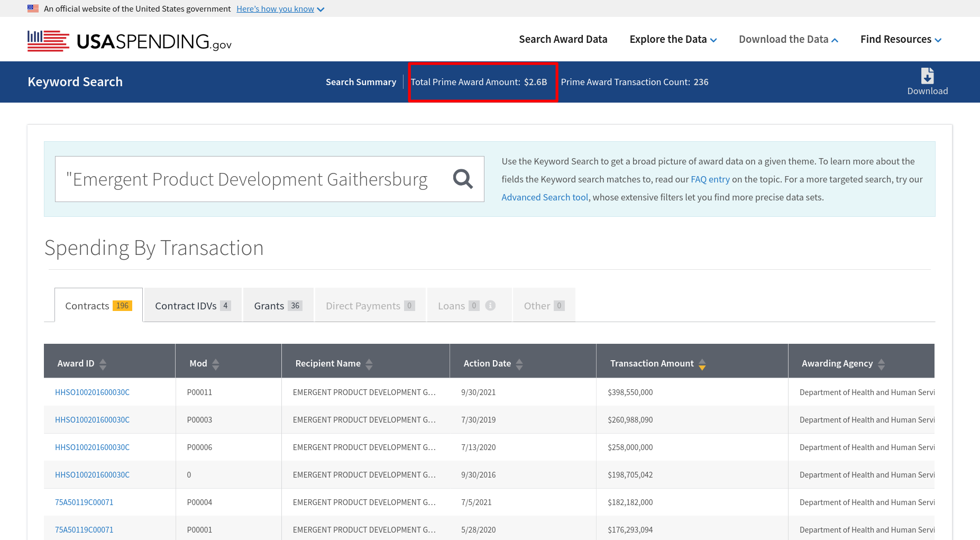Open award 75A50119C00071 with mod P00004

(84, 502)
